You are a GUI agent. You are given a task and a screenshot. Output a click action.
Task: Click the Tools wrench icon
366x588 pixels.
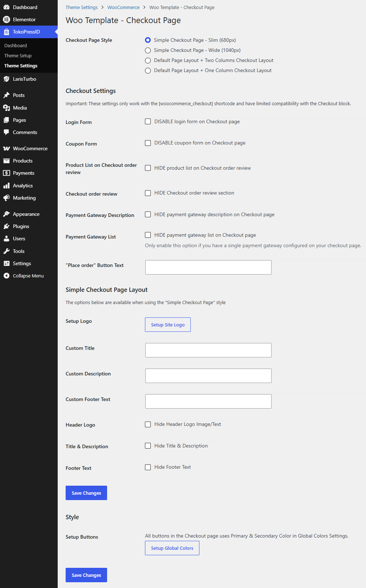click(6, 251)
